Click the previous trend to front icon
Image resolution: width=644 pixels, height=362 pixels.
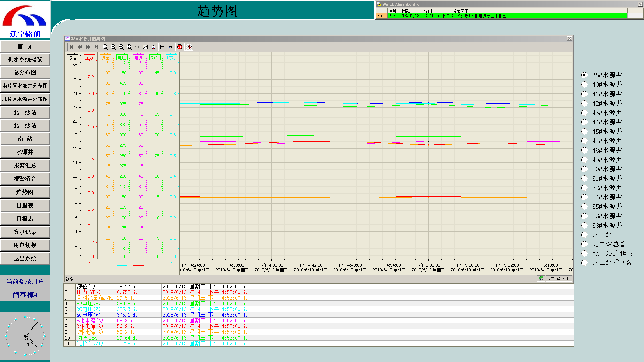[x=163, y=47]
